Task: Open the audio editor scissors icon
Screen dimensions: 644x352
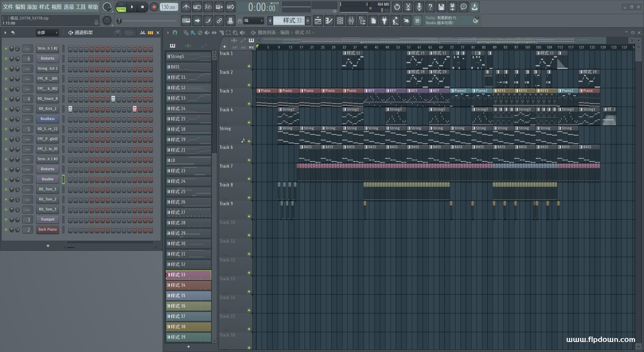Action: click(x=408, y=7)
